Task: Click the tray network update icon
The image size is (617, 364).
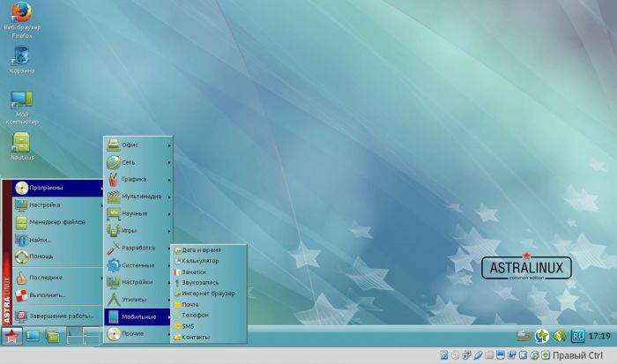Action: tap(541, 336)
